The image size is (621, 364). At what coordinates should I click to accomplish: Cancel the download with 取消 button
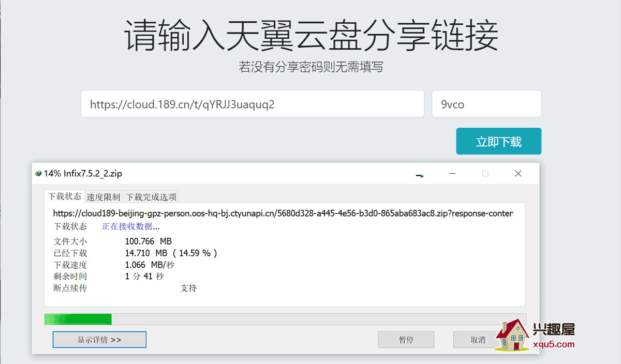(478, 340)
